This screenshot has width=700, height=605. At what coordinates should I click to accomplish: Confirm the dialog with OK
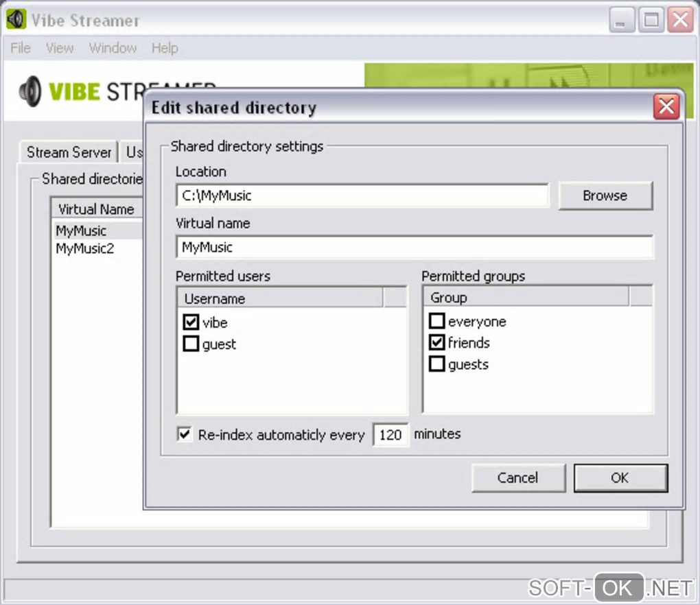click(620, 478)
